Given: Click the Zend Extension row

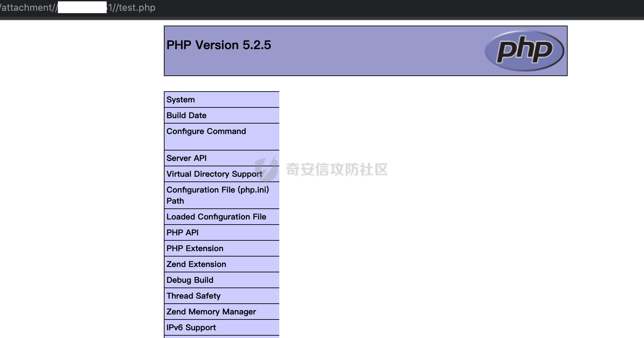Looking at the screenshot, I should 222,264.
